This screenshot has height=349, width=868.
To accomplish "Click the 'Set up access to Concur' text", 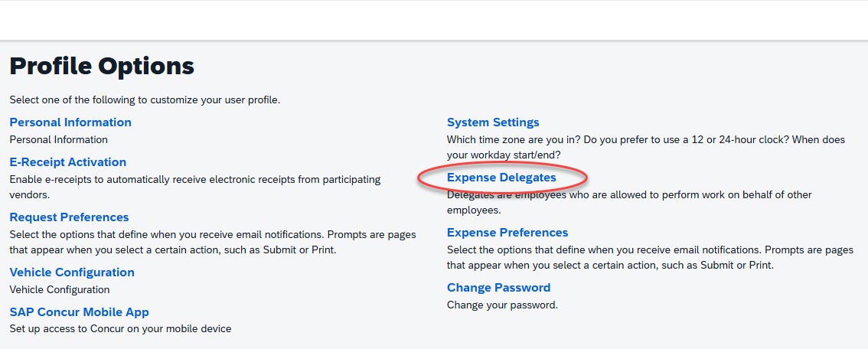I will (120, 329).
